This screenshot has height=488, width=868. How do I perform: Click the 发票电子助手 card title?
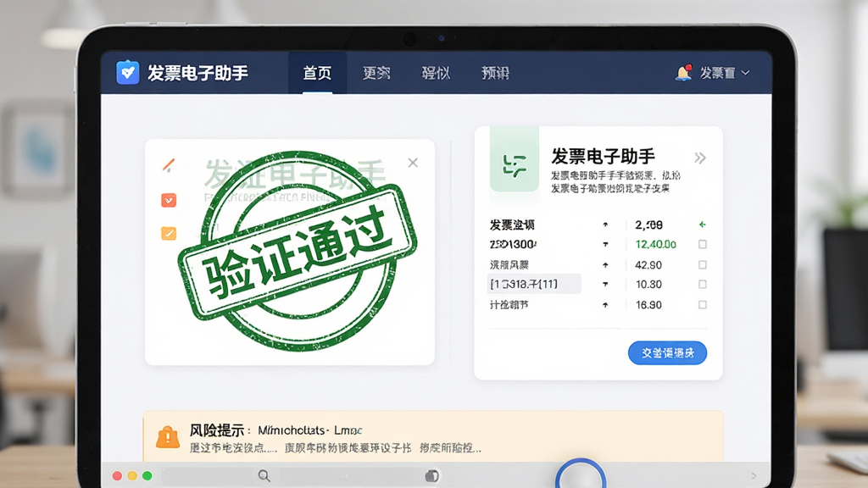pos(604,157)
